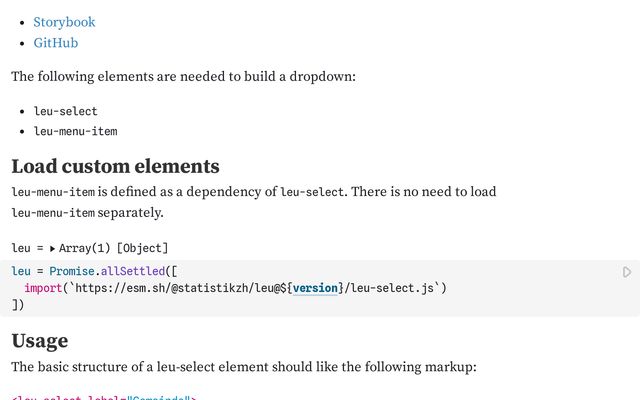Click the closing "])" line in the code cell
The width and height of the screenshot is (640, 400).
(18, 305)
